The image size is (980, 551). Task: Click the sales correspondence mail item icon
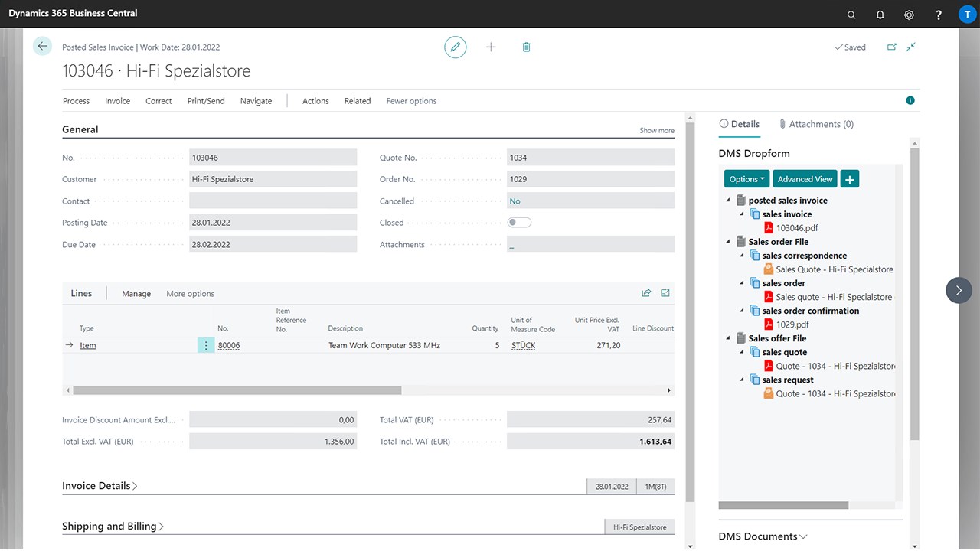pos(769,269)
